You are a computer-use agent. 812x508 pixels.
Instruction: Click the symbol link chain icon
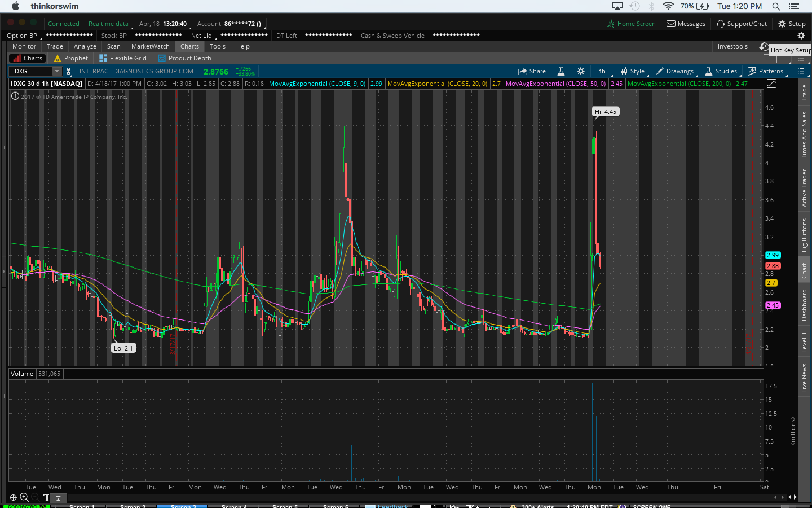[69, 71]
